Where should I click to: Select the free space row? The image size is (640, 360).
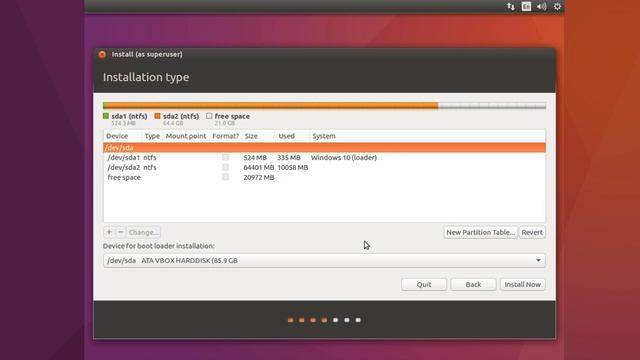[324, 177]
